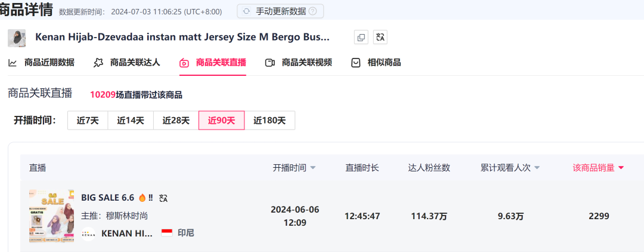
Task: Open the 相似商品 tab
Action: pyautogui.click(x=376, y=63)
